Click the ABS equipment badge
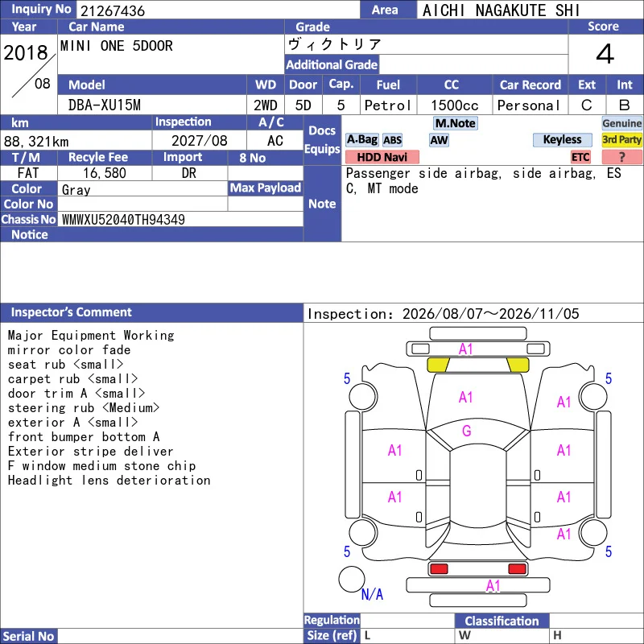The width and height of the screenshot is (644, 644). (392, 140)
